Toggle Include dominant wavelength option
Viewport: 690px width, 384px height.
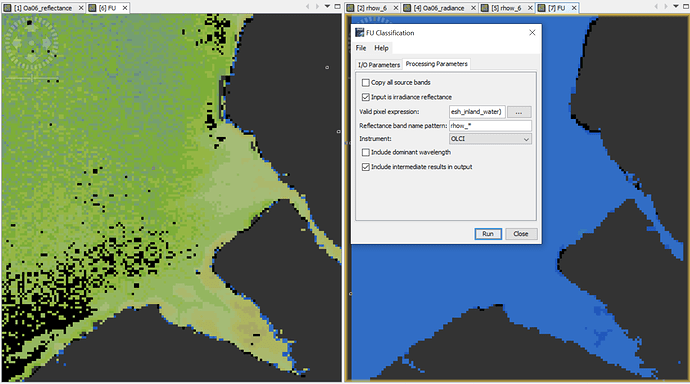(x=365, y=152)
